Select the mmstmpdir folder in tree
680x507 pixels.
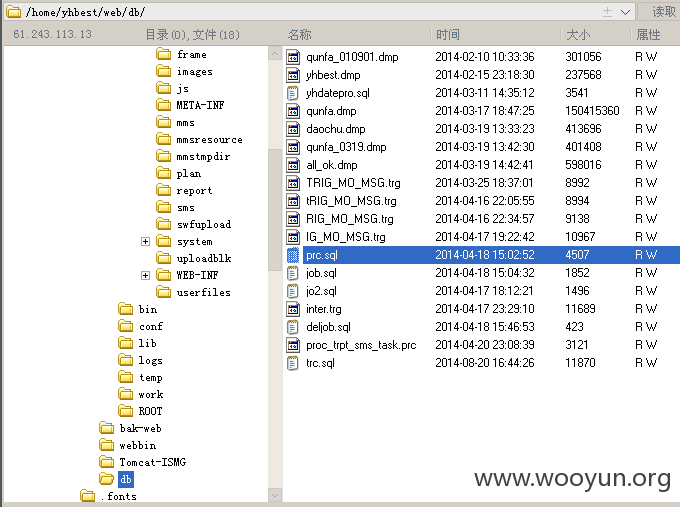[x=203, y=157]
